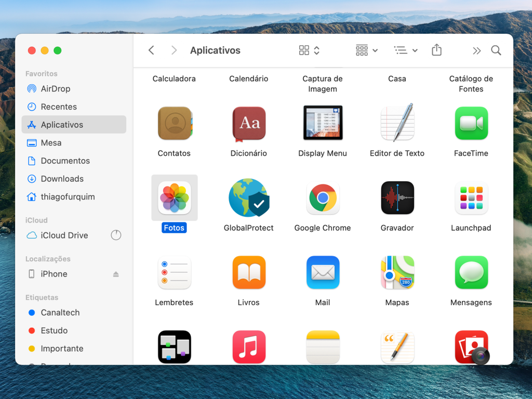Click the Localizações section header
532x399 pixels.
48,259
